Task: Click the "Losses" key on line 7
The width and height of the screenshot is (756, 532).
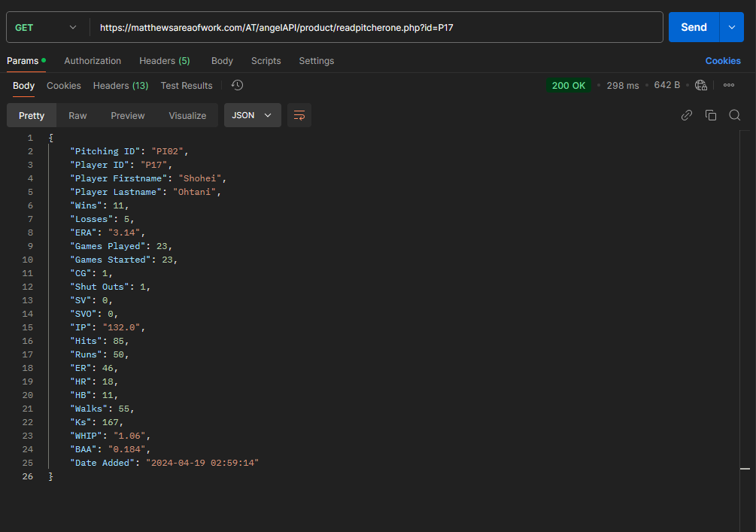Action: point(92,219)
